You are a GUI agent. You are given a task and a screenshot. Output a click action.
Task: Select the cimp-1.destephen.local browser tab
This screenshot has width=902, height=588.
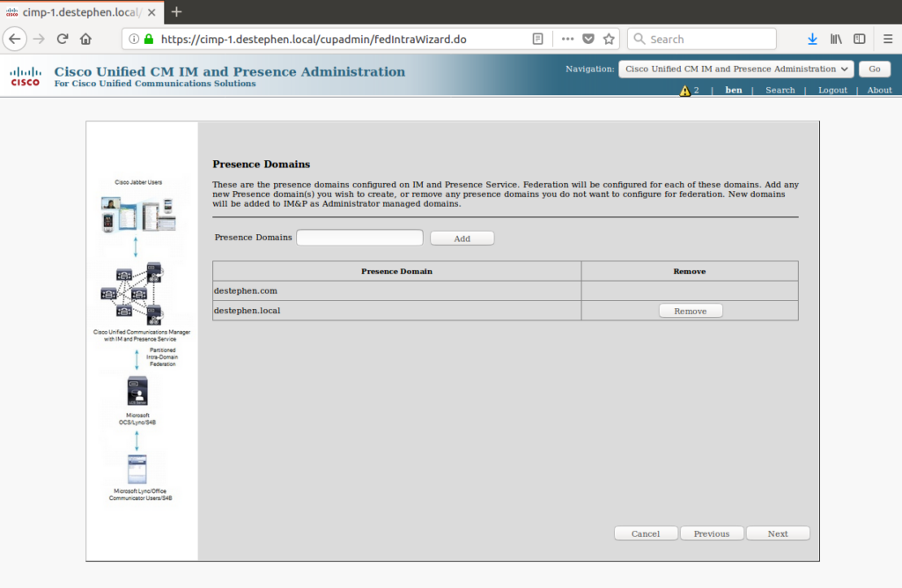click(80, 12)
